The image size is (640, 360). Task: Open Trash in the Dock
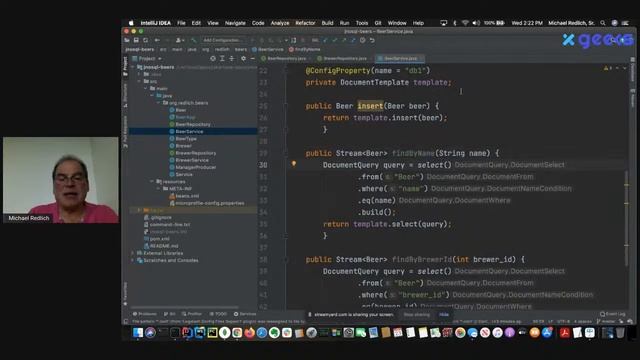pyautogui.click(x=620, y=333)
